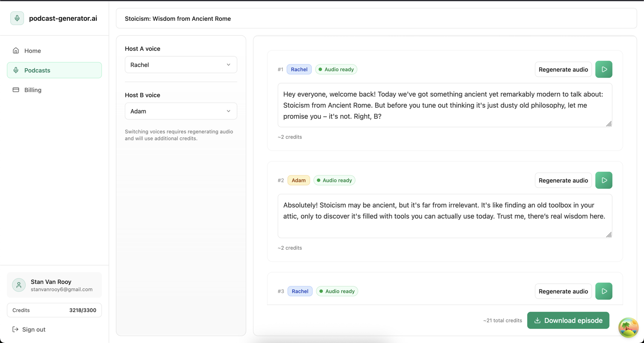This screenshot has height=343, width=644.
Task: Grab the resize handle on segment #1 textbox
Action: click(x=609, y=124)
